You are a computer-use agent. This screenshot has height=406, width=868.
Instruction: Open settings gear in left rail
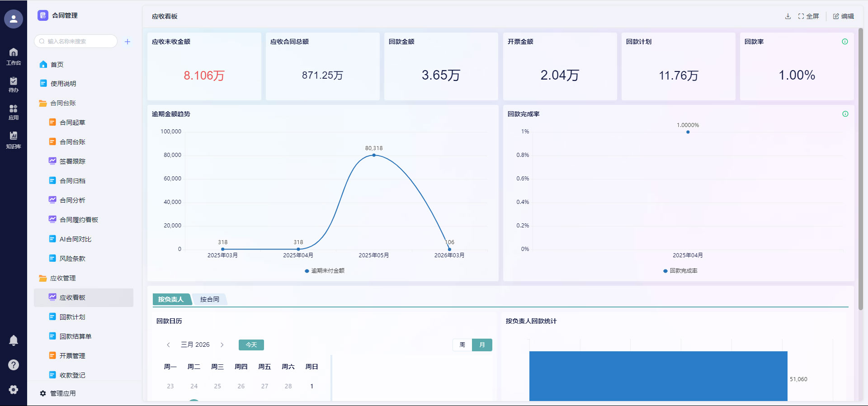pyautogui.click(x=14, y=390)
